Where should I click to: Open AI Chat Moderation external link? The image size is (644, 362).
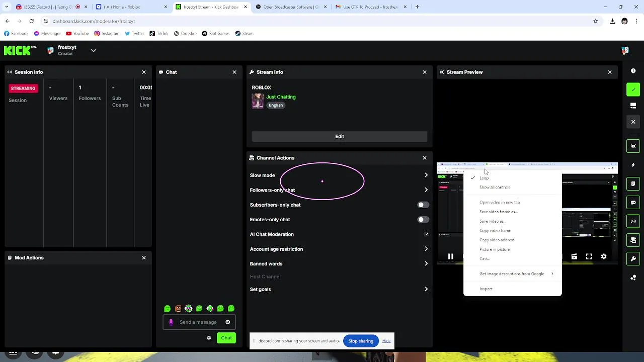pos(426,234)
